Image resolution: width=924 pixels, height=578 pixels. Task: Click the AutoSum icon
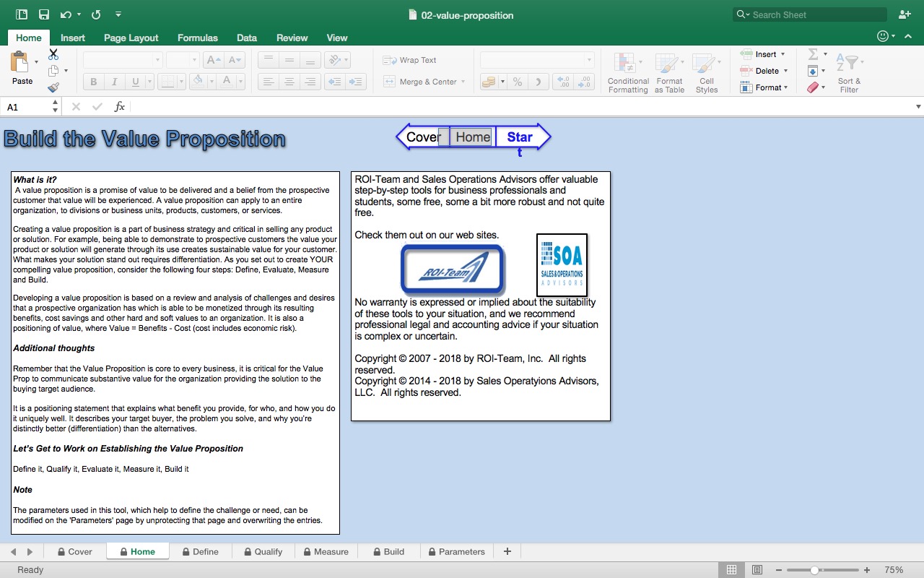[814, 53]
